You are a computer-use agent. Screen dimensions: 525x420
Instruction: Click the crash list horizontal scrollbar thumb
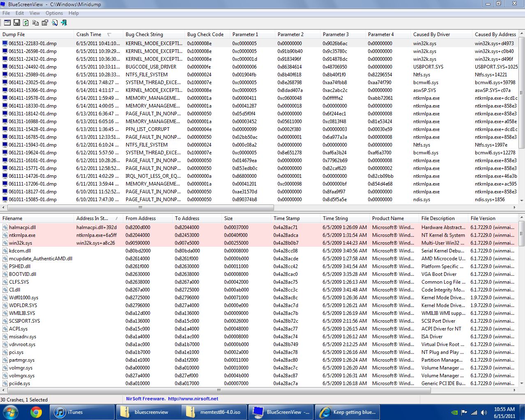pos(140,208)
